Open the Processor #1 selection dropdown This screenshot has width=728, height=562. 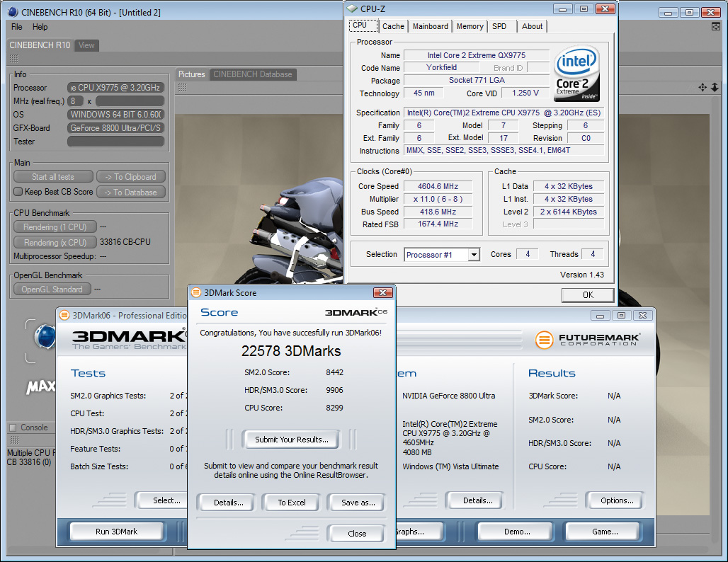(474, 255)
